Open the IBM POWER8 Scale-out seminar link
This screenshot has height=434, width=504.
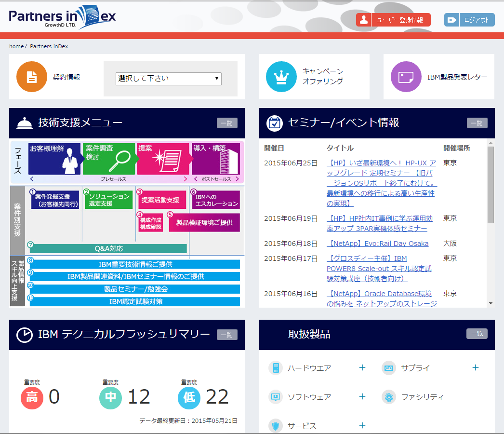[x=379, y=268]
